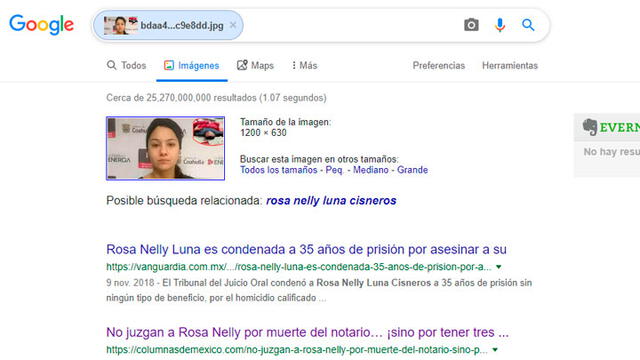Screen dimensions: 640x360
Task: Open the Más menu
Action: pyautogui.click(x=304, y=65)
